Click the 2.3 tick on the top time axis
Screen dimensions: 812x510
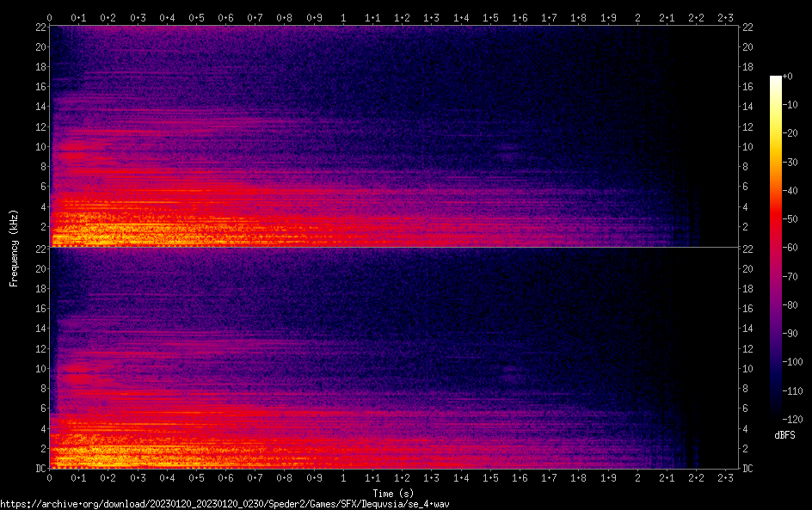[725, 17]
